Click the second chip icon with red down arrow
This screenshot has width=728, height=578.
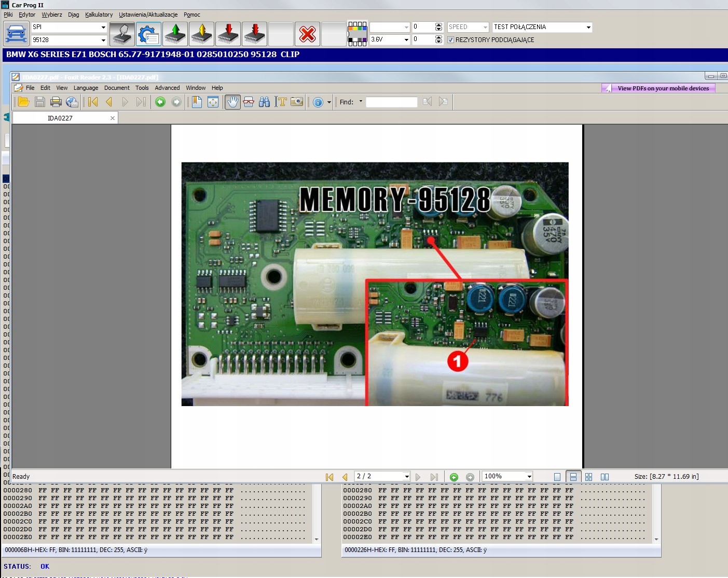coord(255,34)
